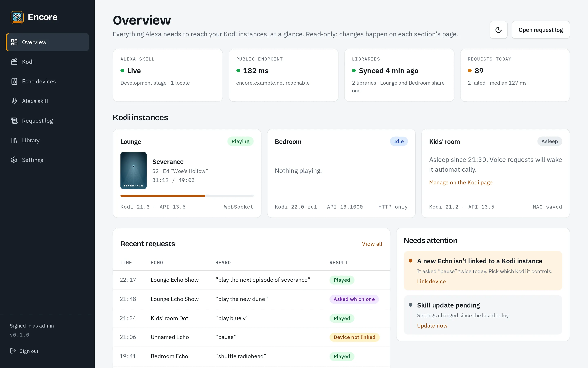Viewport: 588px width, 368px height.
Task: Click the Settings gear icon
Action: pyautogui.click(x=14, y=160)
